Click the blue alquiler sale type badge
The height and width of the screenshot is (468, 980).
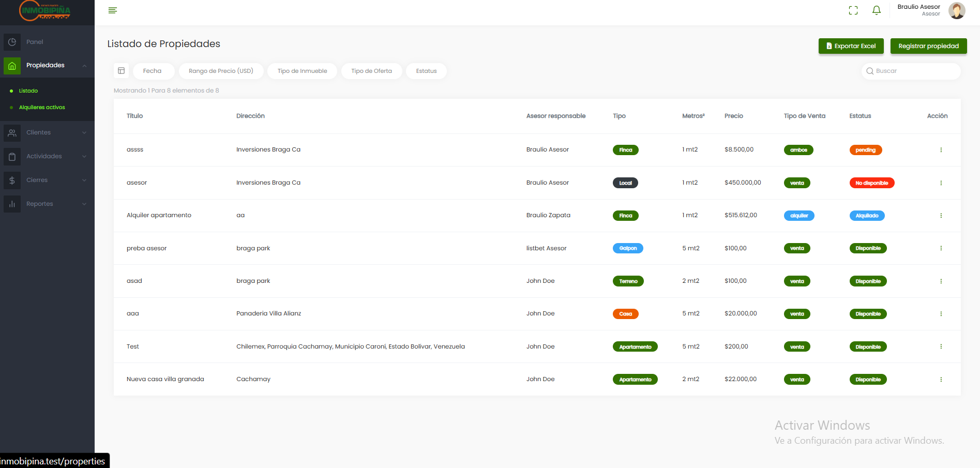(x=799, y=216)
